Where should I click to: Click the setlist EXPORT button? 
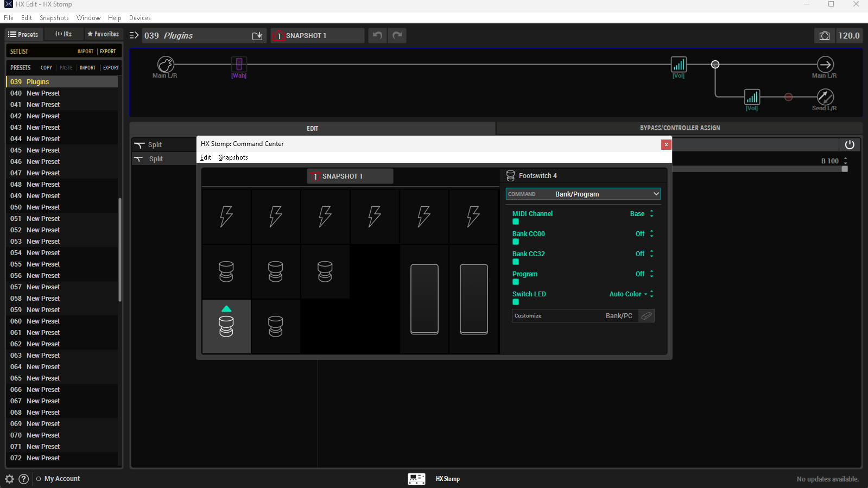click(x=107, y=52)
